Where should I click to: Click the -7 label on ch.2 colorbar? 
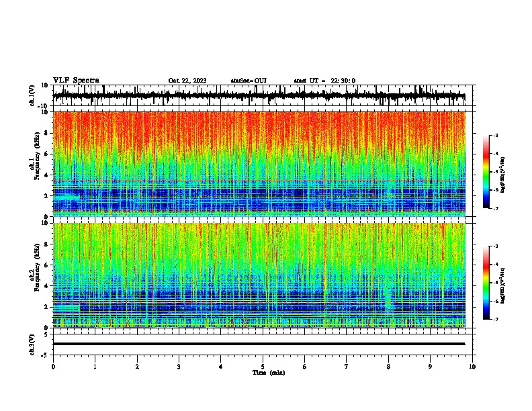(496, 319)
